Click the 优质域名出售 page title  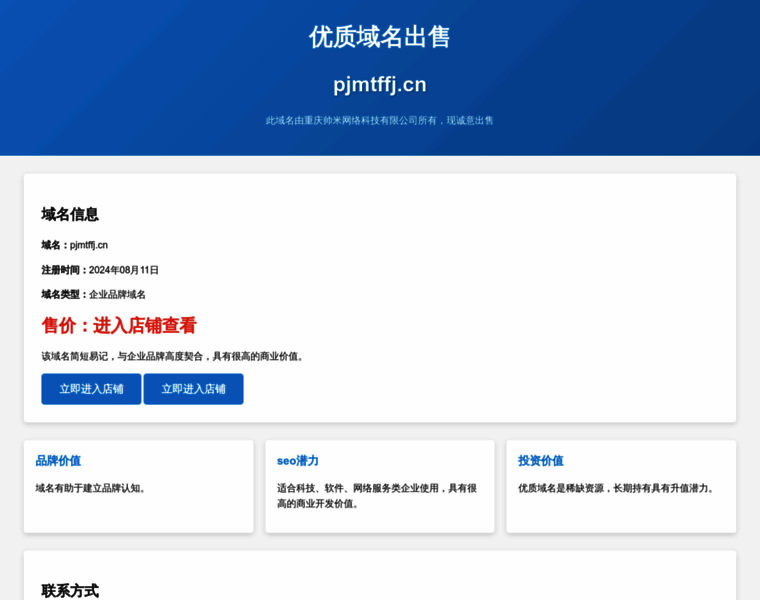coord(379,37)
